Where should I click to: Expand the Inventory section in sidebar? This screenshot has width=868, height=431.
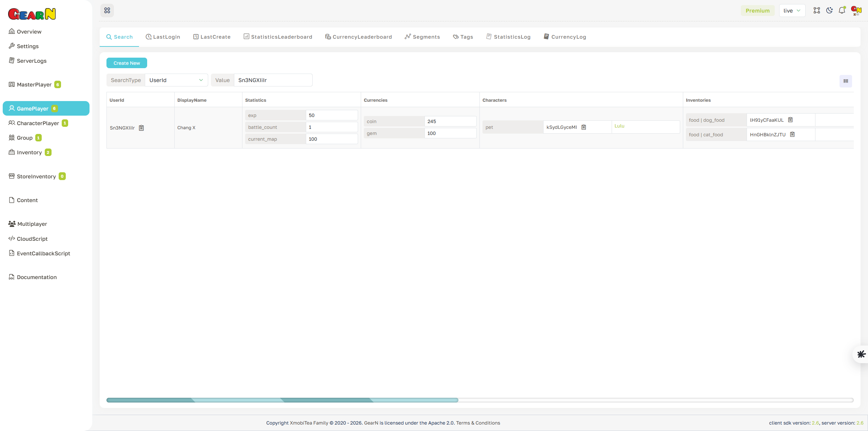(29, 152)
